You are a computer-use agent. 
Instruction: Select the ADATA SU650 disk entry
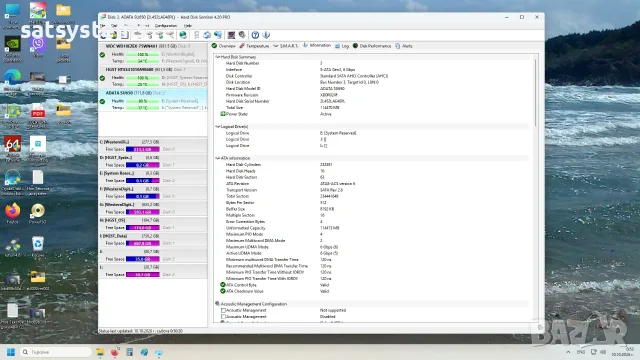(153, 100)
